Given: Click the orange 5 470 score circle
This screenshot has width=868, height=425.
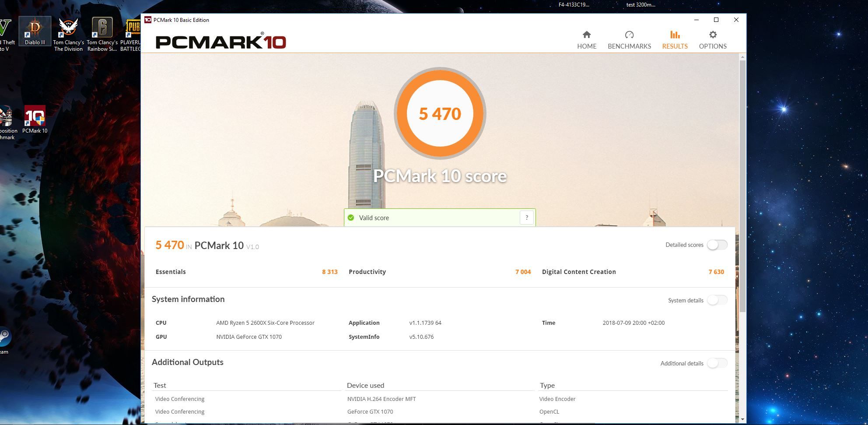Looking at the screenshot, I should click(440, 113).
